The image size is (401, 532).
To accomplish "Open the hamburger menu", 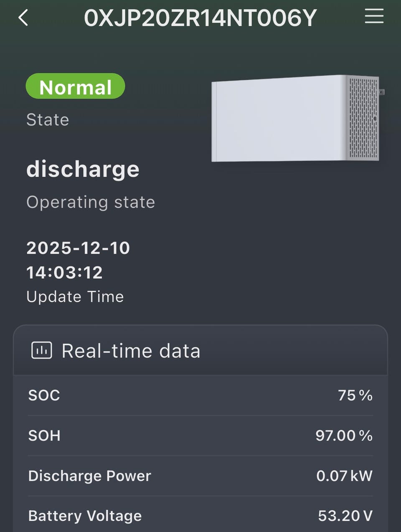I will tap(374, 17).
